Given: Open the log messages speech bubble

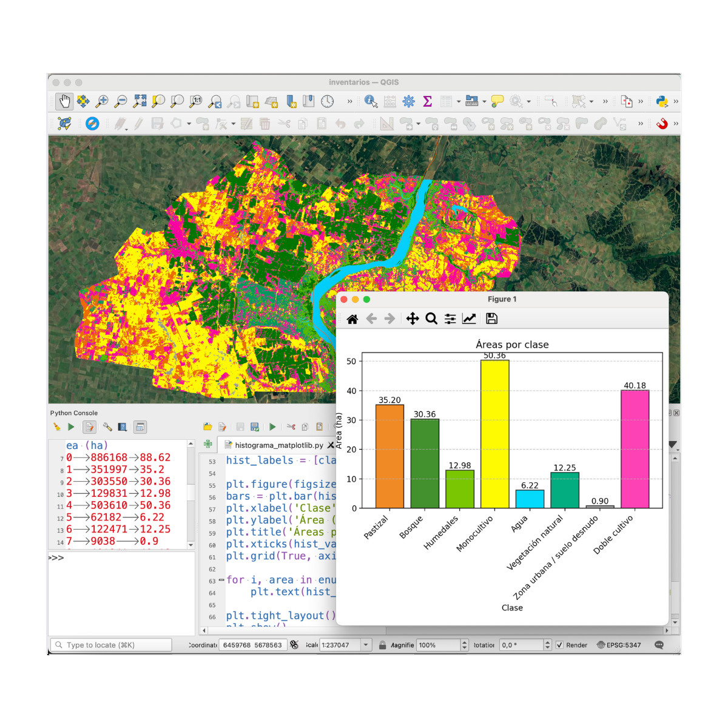Looking at the screenshot, I should (x=659, y=645).
